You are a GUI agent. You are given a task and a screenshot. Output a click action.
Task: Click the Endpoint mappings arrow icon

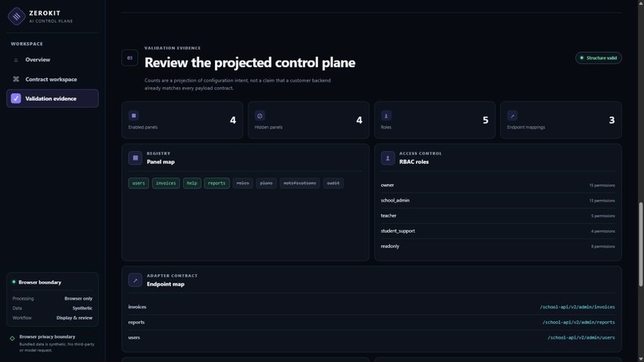(512, 116)
